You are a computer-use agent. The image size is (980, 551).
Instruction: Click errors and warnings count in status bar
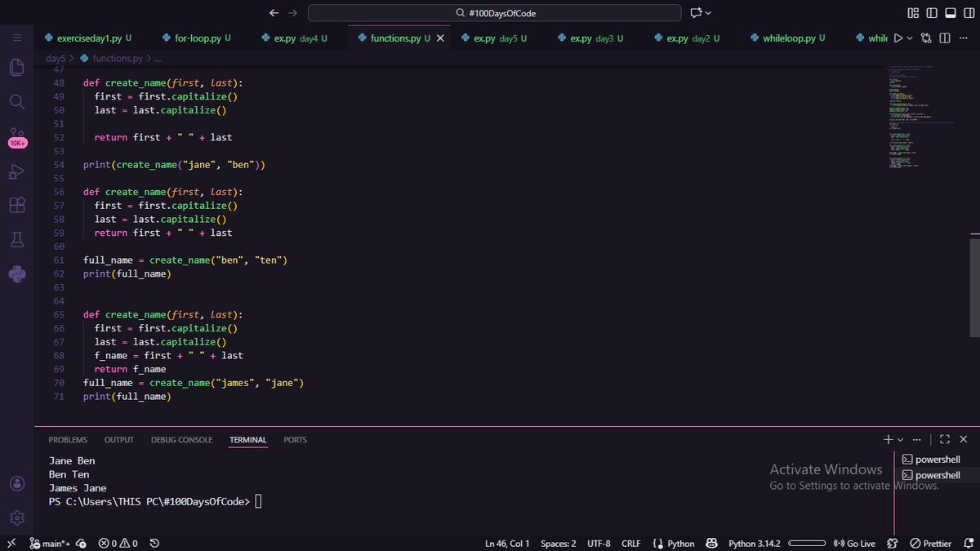click(118, 543)
